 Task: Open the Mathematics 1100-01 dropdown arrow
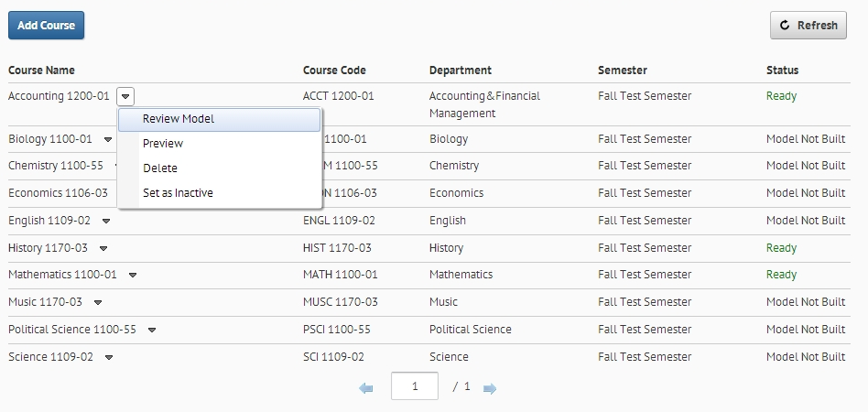(x=133, y=275)
